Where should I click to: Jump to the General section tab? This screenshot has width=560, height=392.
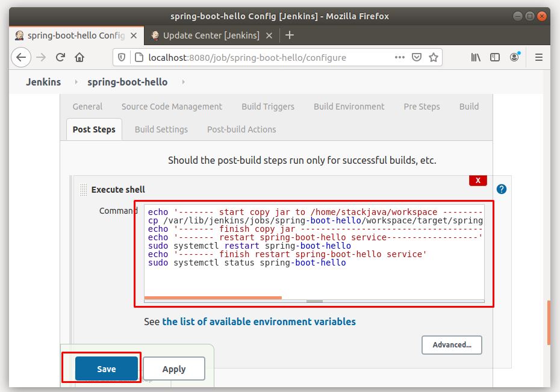pos(87,107)
